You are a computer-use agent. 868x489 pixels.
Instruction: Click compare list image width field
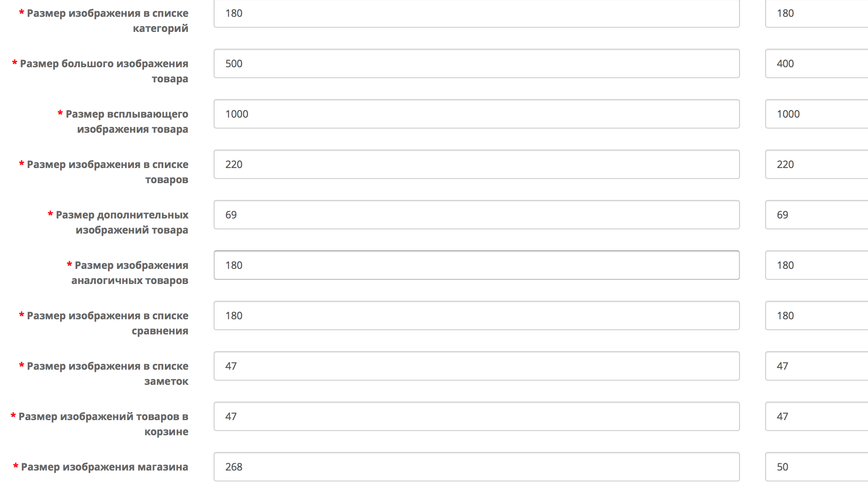tap(476, 315)
